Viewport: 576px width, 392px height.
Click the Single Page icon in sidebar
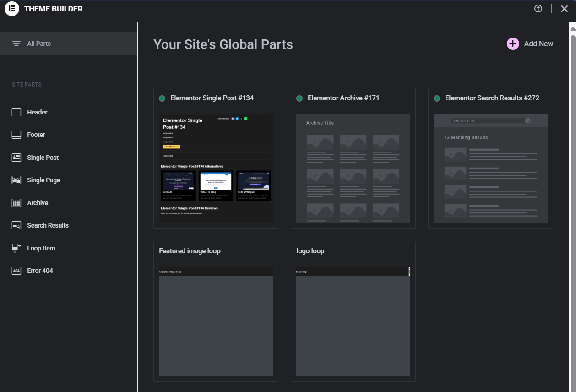(x=16, y=180)
